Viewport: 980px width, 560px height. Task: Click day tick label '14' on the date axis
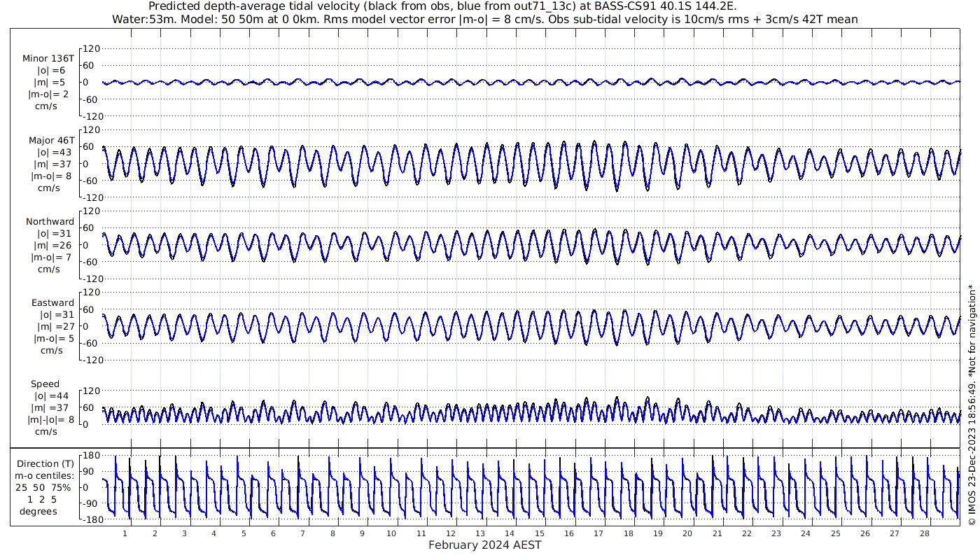[x=510, y=533]
